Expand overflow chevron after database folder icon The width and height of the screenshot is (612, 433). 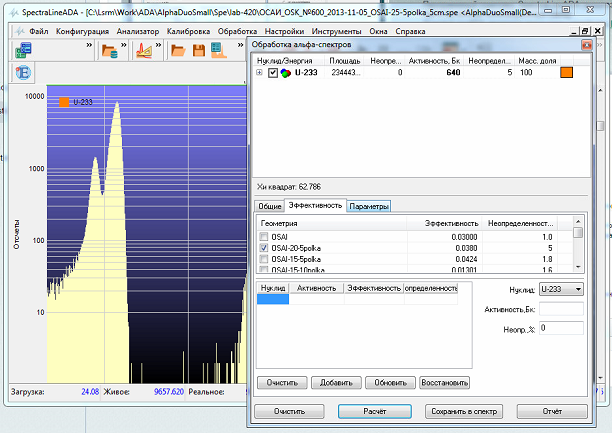coord(123,45)
